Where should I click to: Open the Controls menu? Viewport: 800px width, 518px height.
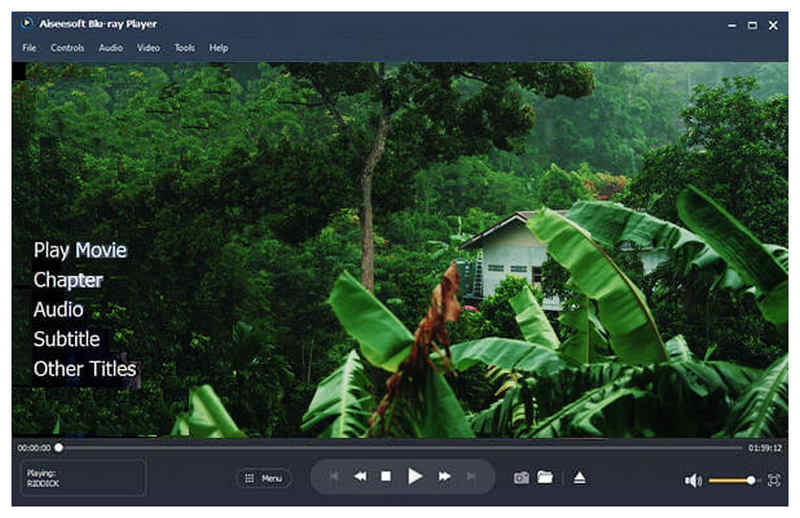[x=67, y=48]
